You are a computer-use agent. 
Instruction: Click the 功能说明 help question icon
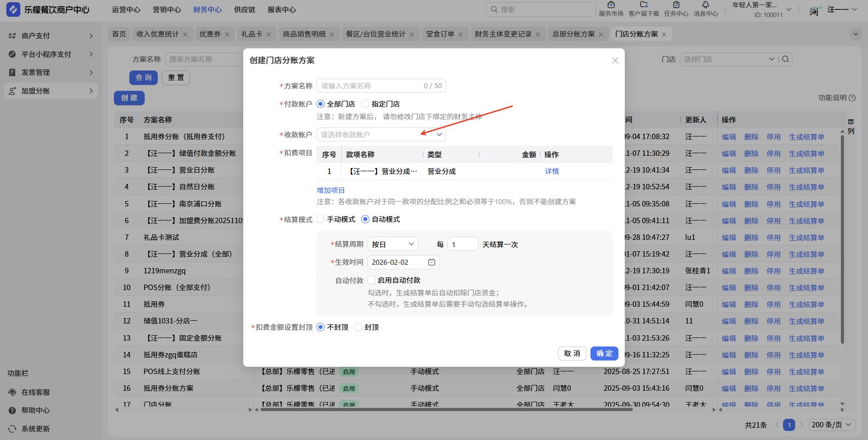click(x=852, y=98)
